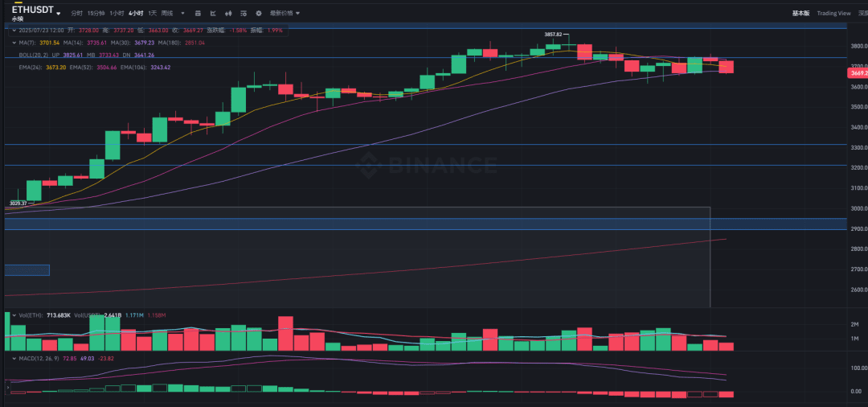Click the 2M label on the volume axis
Screen dimensions: 868x407
(854, 324)
